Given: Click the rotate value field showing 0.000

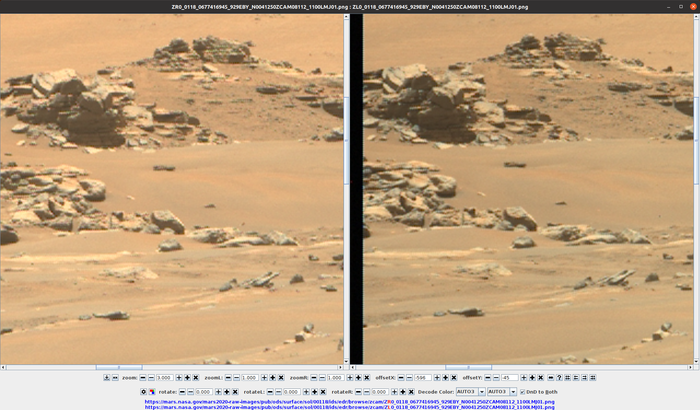Looking at the screenshot, I should [x=204, y=392].
